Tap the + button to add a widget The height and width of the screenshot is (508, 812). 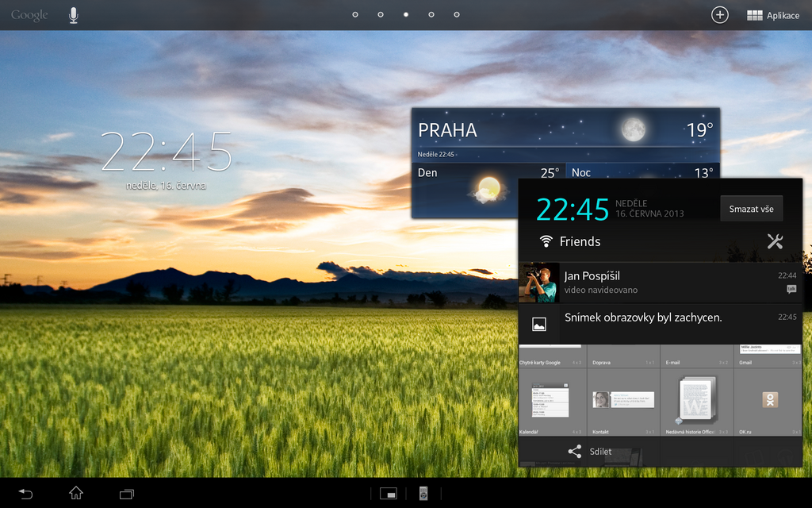(x=719, y=14)
